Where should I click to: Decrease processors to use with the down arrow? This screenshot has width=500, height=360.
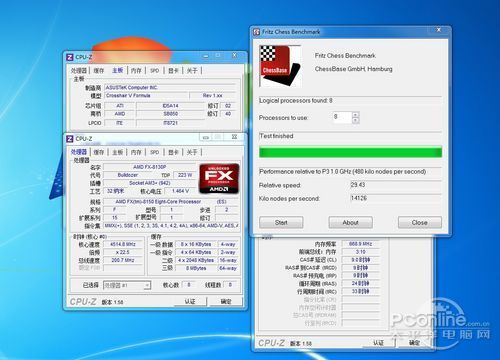(356, 120)
